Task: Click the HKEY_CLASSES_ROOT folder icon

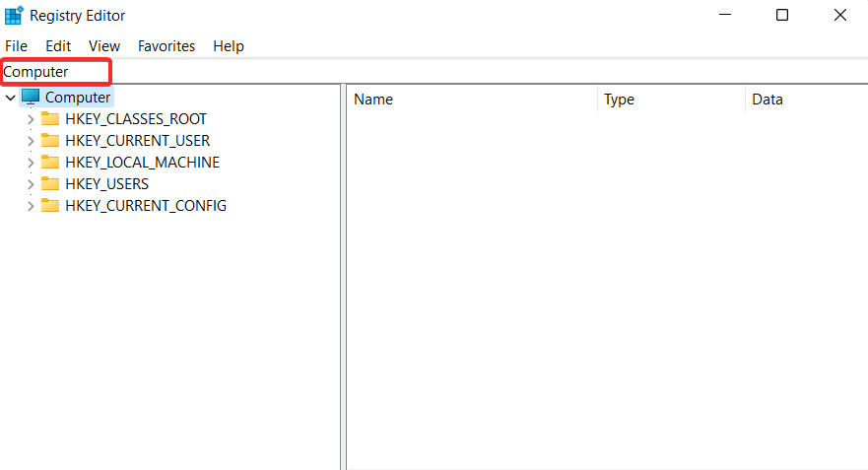Action: pos(50,119)
